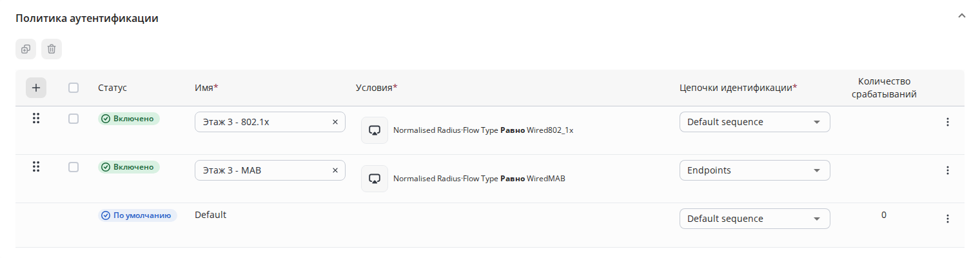980x258 pixels.
Task: Open condition icon for WiredMAB rule
Action: (x=375, y=179)
